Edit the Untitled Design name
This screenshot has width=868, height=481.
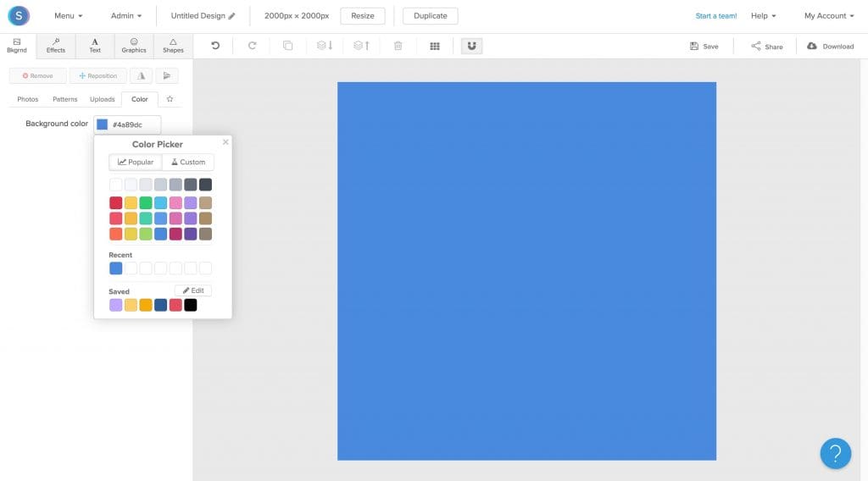(x=203, y=16)
